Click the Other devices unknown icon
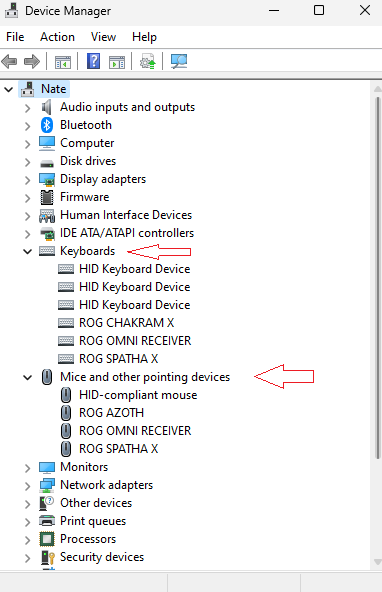Image resolution: width=382 pixels, height=592 pixels. [47, 503]
